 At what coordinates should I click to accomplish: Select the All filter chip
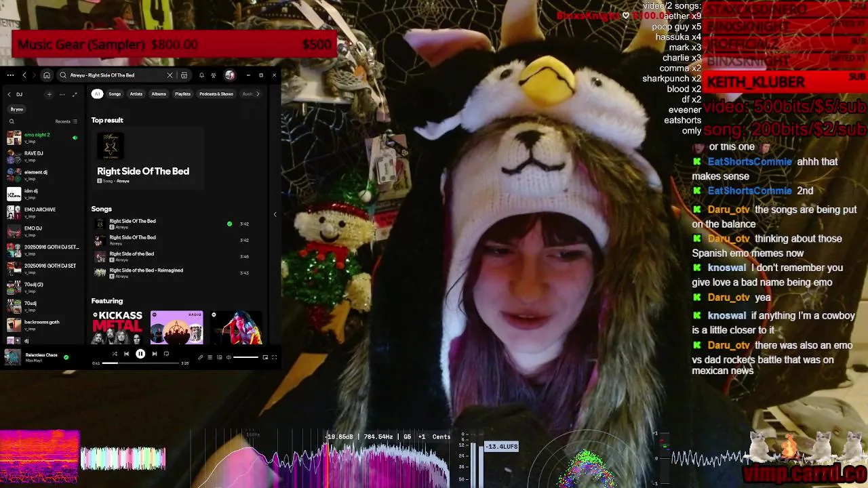coord(97,94)
